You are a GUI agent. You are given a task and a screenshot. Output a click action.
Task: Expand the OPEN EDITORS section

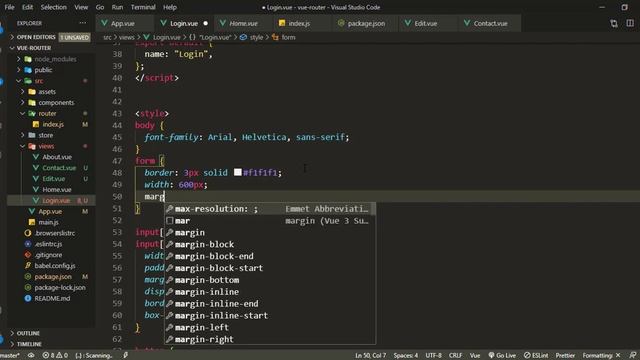[51, 37]
